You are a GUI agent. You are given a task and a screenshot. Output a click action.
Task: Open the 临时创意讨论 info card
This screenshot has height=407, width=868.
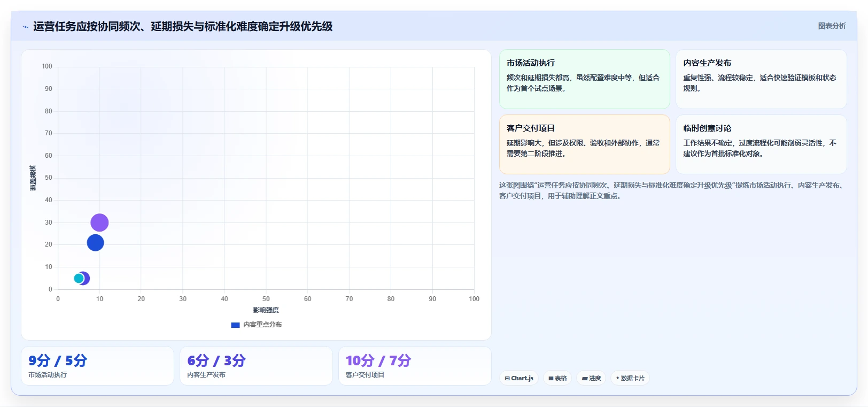coord(761,144)
